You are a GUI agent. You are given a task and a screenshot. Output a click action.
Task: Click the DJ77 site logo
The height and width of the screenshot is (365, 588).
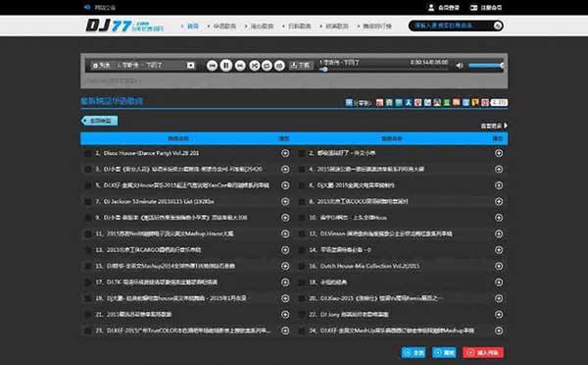pos(123,26)
